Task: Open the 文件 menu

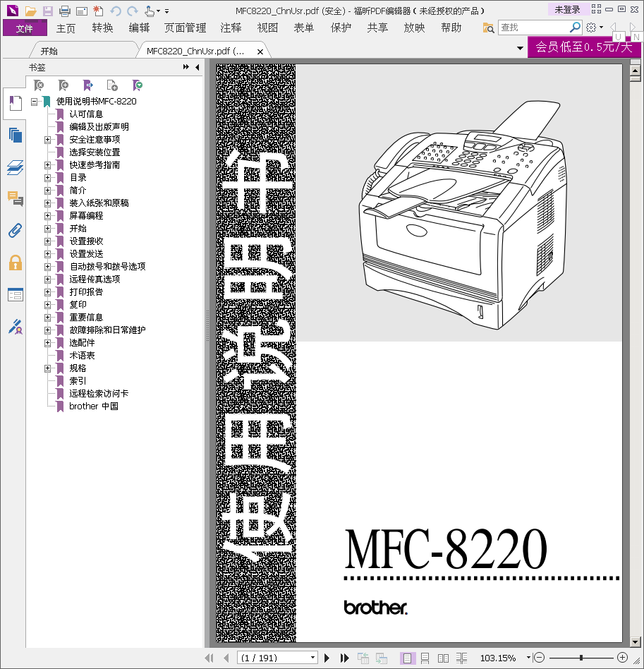Action: [x=24, y=28]
